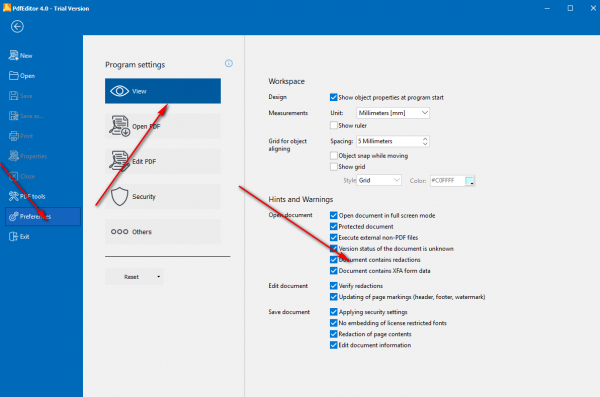The image size is (600, 397).
Task: Select Preferences in the left sidebar
Action: click(42, 217)
